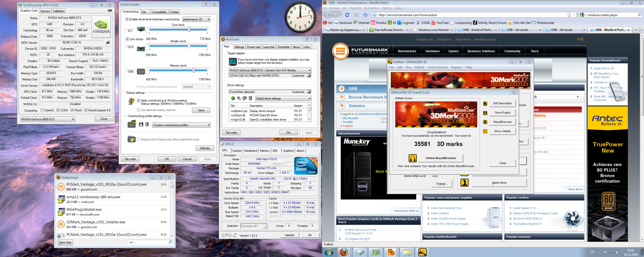Select the wmp11-windowsxp-x86-enu.exe download entry
The image size is (644, 257).
pyautogui.click(x=114, y=199)
